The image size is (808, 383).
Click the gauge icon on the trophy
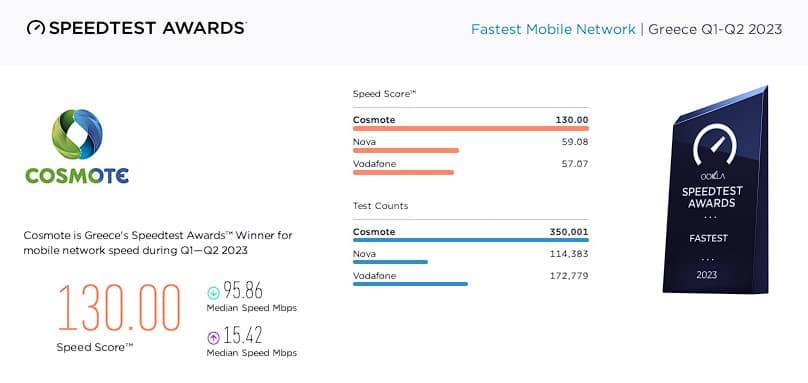point(715,144)
